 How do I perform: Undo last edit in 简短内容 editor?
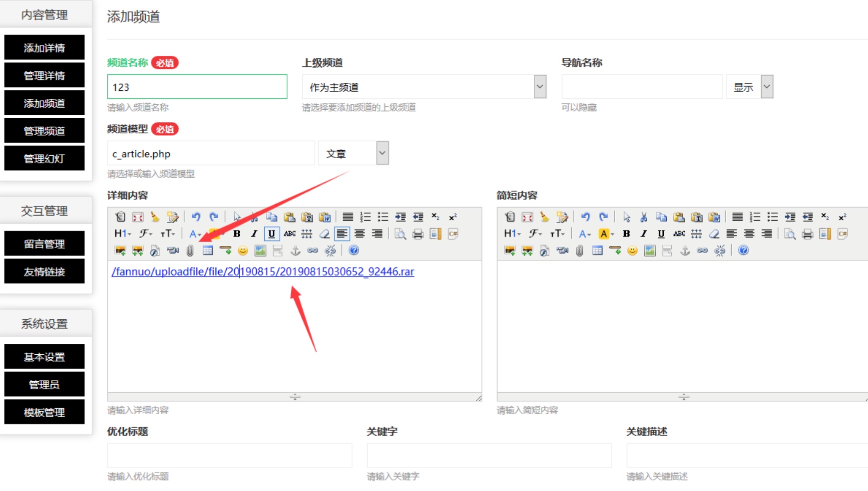[x=585, y=217]
